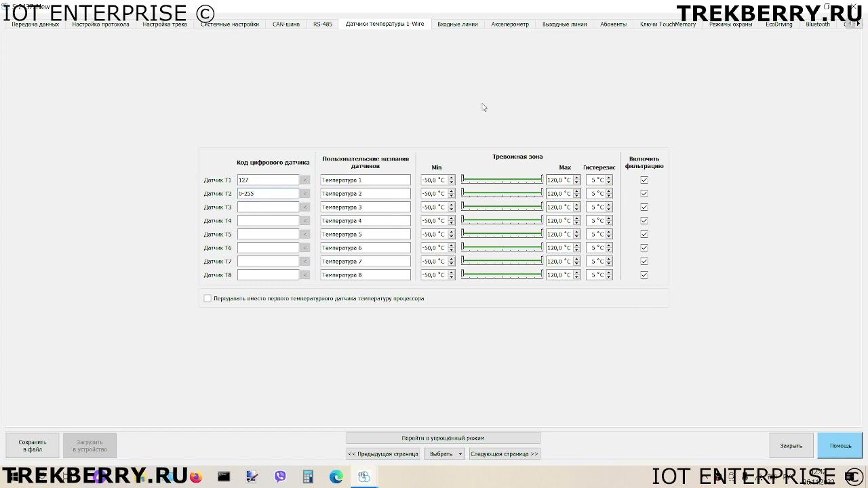The image size is (868, 488).
Task: Open the 'Входные линии' tab
Action: pyautogui.click(x=458, y=24)
